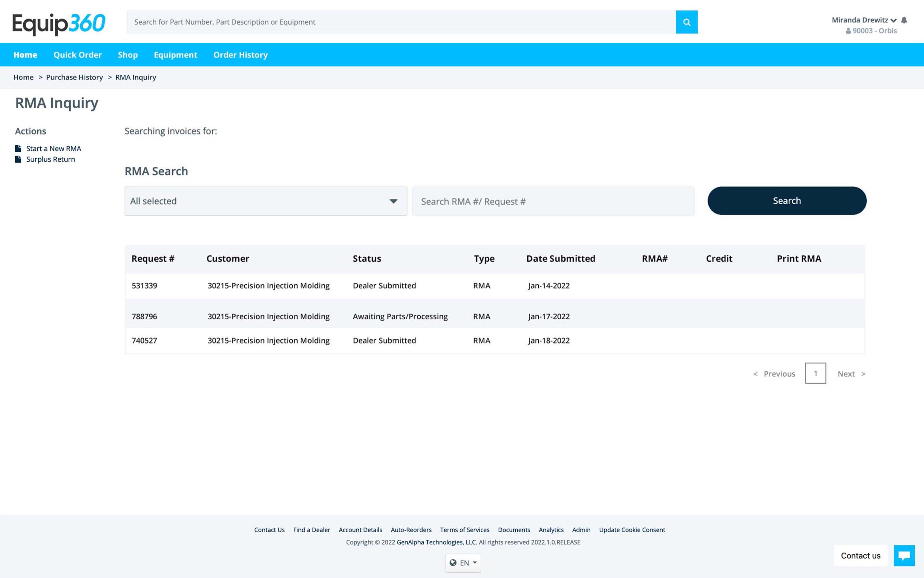
Task: Go to the Home nav tab
Action: click(25, 55)
